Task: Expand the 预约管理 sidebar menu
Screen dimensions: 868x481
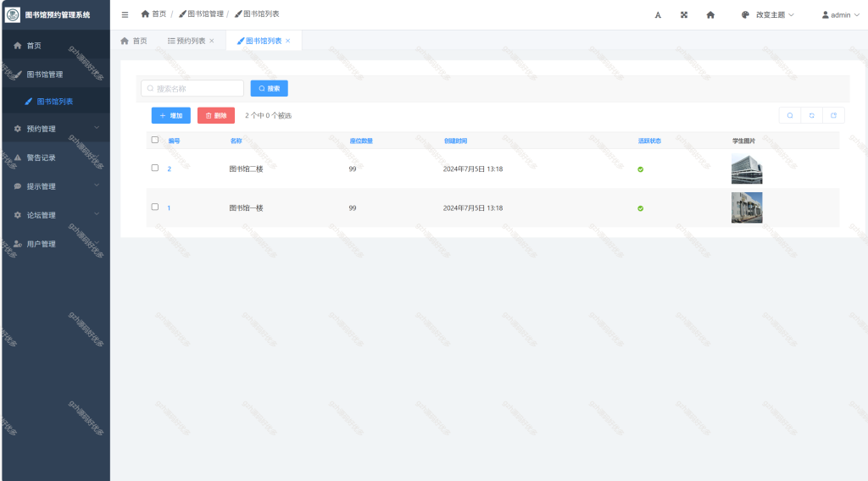Action: click(55, 128)
